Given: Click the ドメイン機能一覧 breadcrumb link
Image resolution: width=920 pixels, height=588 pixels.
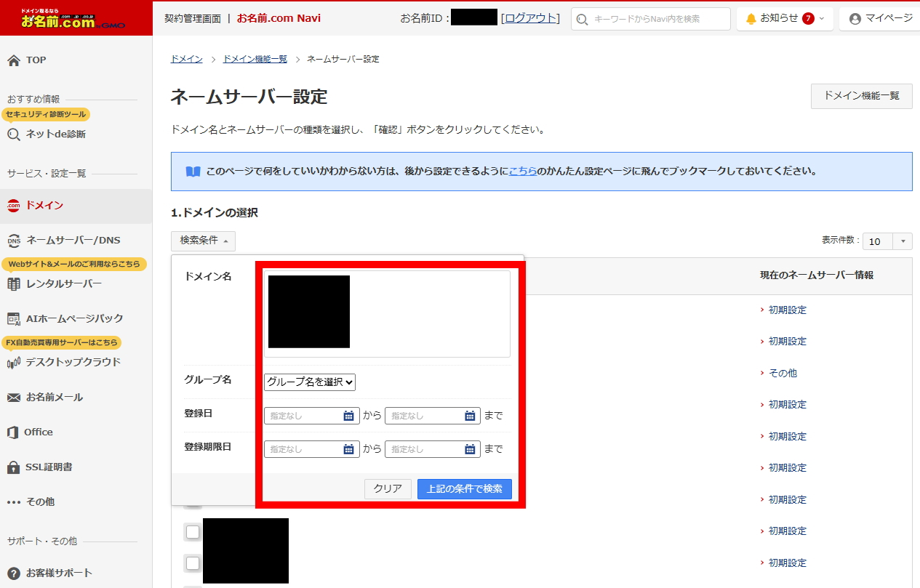Looking at the screenshot, I should point(255,59).
